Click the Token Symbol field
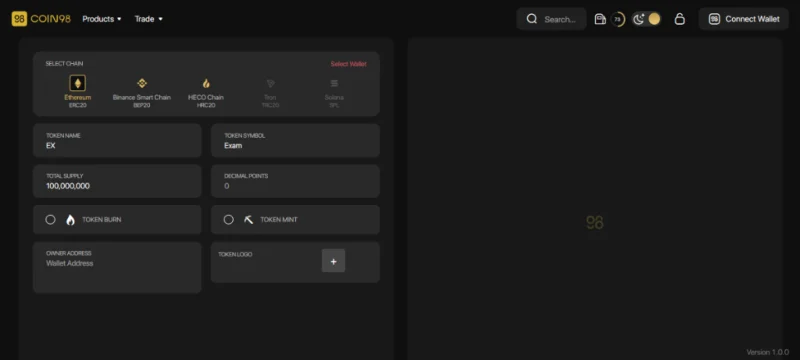800x360 pixels. click(295, 140)
